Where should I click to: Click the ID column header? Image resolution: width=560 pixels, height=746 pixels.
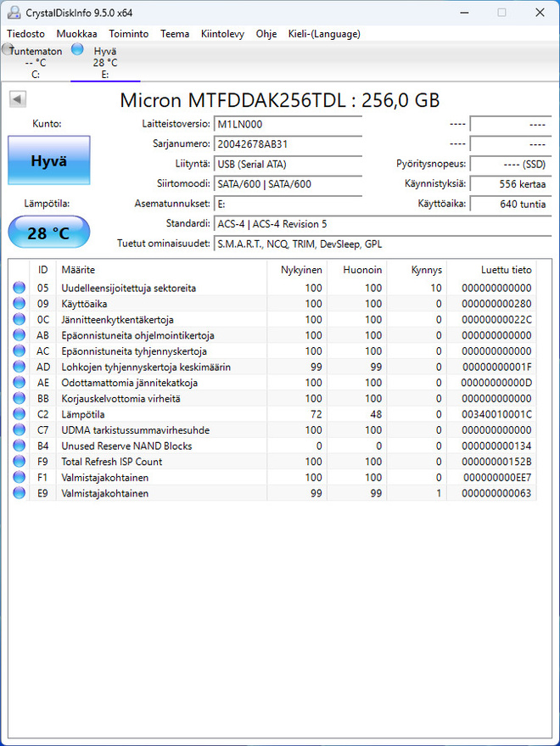(42, 270)
